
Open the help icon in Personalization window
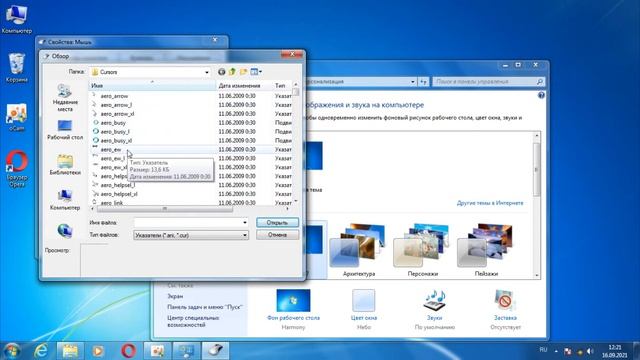point(541,96)
